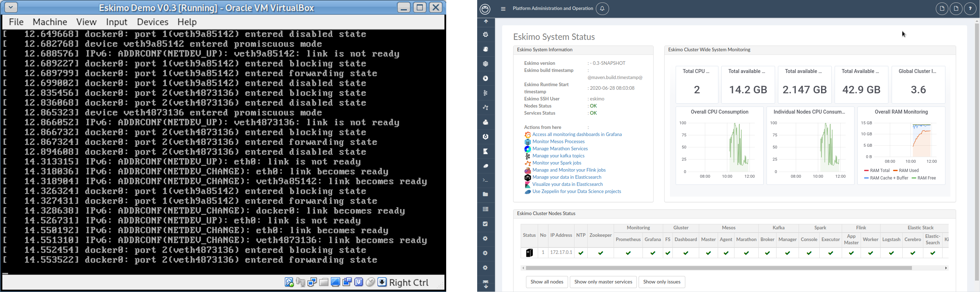Open the Input menu in VirtualBox
This screenshot has width=980, height=292.
(x=117, y=22)
